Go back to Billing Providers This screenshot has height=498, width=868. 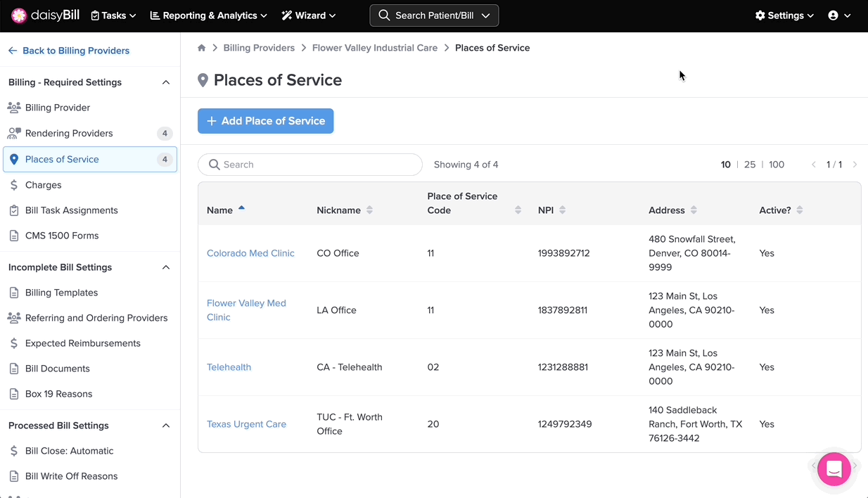click(69, 51)
